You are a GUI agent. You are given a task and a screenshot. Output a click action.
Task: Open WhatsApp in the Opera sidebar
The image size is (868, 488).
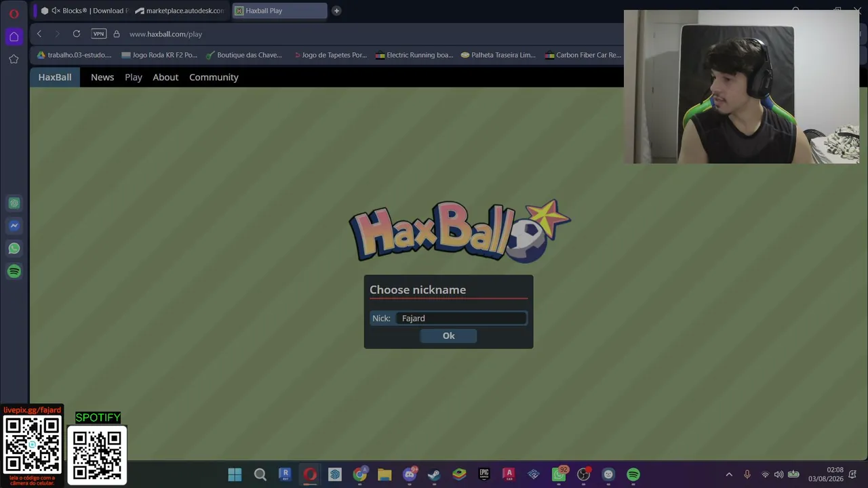14,249
